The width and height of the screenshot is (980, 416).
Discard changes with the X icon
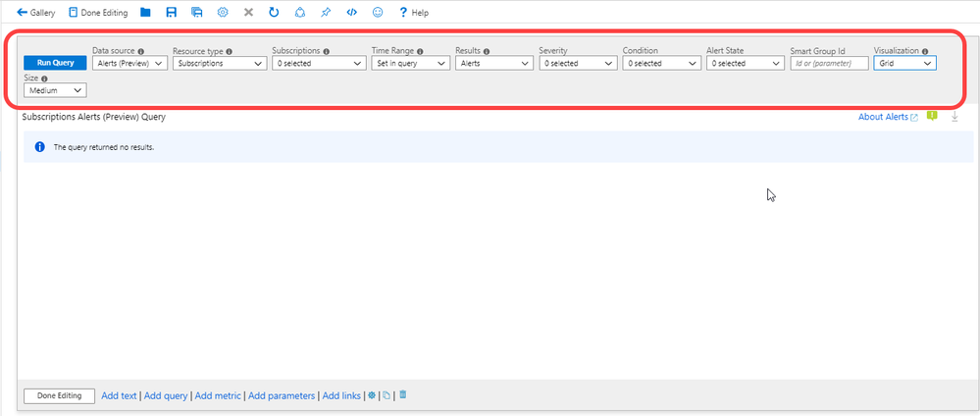click(x=248, y=13)
